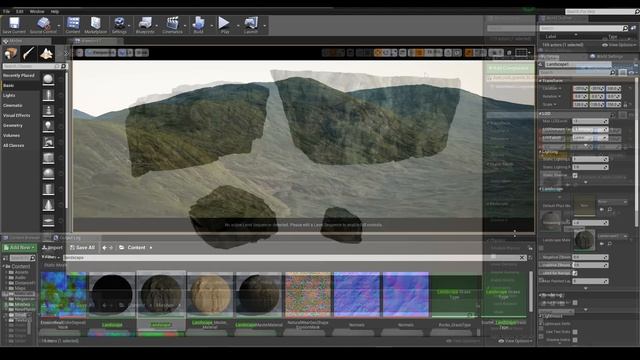
Task: Open the Filters dropdown in Content Browser
Action: [x=51, y=258]
